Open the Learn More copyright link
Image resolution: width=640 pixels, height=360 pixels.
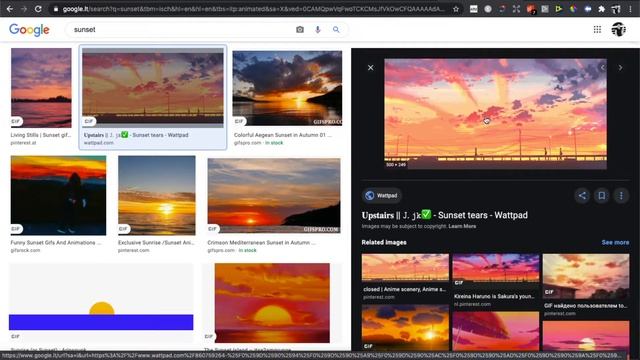pos(462,226)
